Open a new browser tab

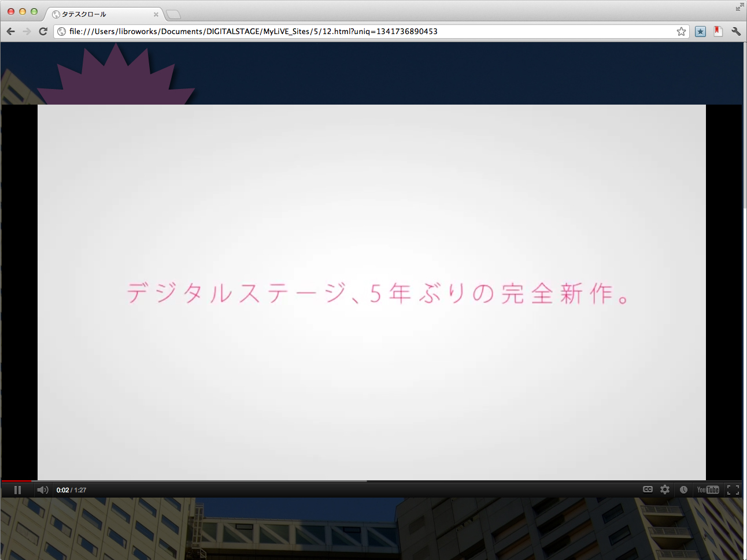click(173, 14)
